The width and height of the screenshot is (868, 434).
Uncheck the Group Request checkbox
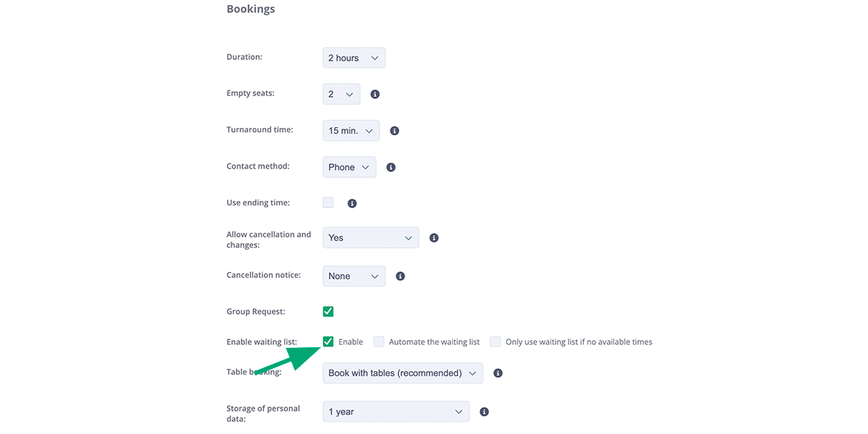point(328,311)
